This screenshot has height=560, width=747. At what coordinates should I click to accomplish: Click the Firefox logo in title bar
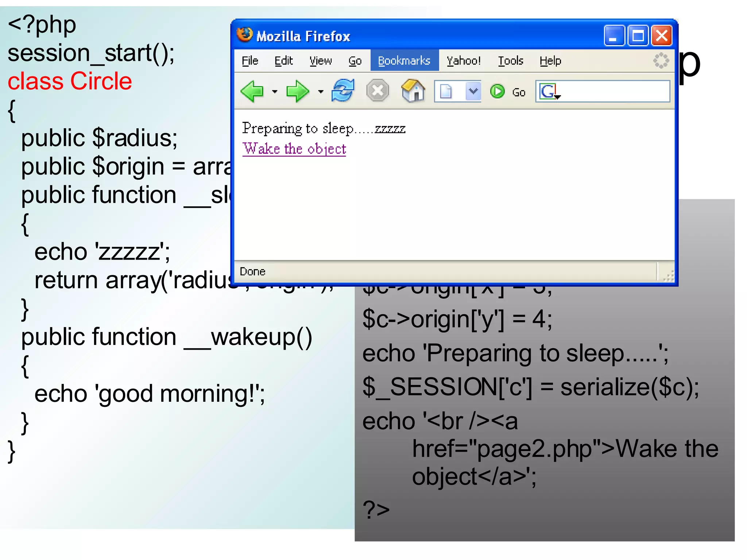point(244,35)
